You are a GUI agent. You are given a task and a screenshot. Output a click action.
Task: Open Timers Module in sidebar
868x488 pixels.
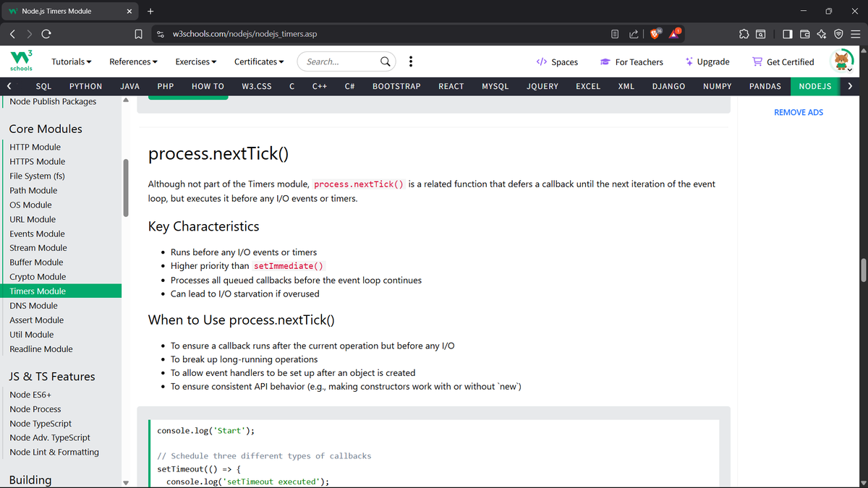[61, 291]
